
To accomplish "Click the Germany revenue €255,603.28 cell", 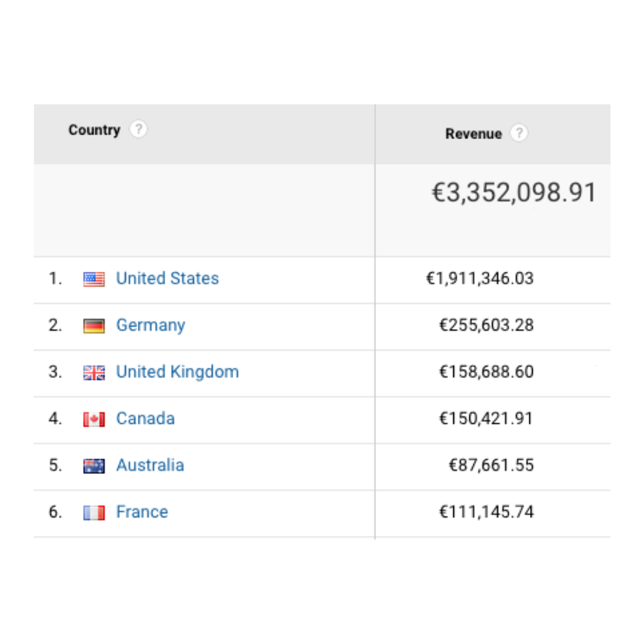I will click(x=486, y=325).
